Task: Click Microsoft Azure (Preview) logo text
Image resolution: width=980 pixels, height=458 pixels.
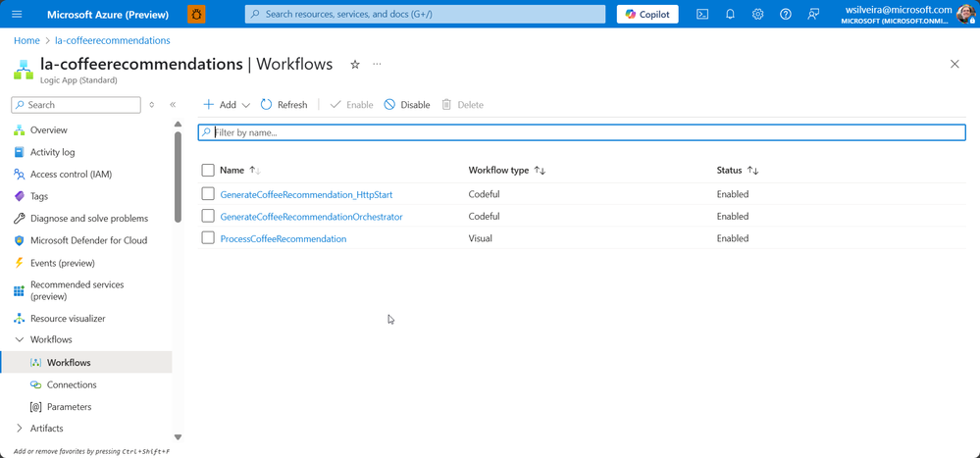Action: [x=108, y=15]
